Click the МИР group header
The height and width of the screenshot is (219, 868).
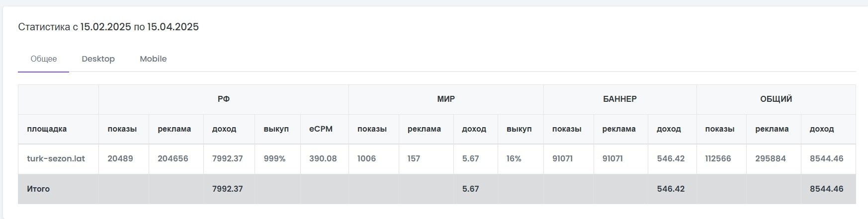[446, 99]
